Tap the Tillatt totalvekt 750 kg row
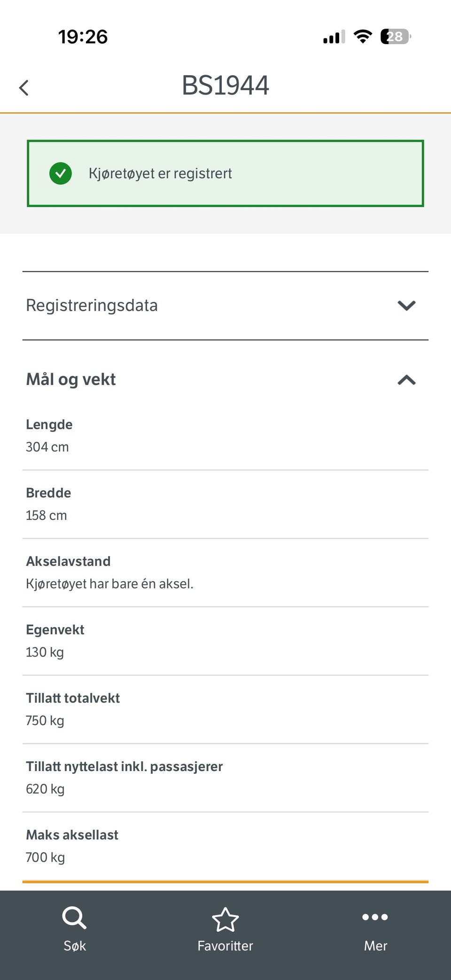 [225, 709]
